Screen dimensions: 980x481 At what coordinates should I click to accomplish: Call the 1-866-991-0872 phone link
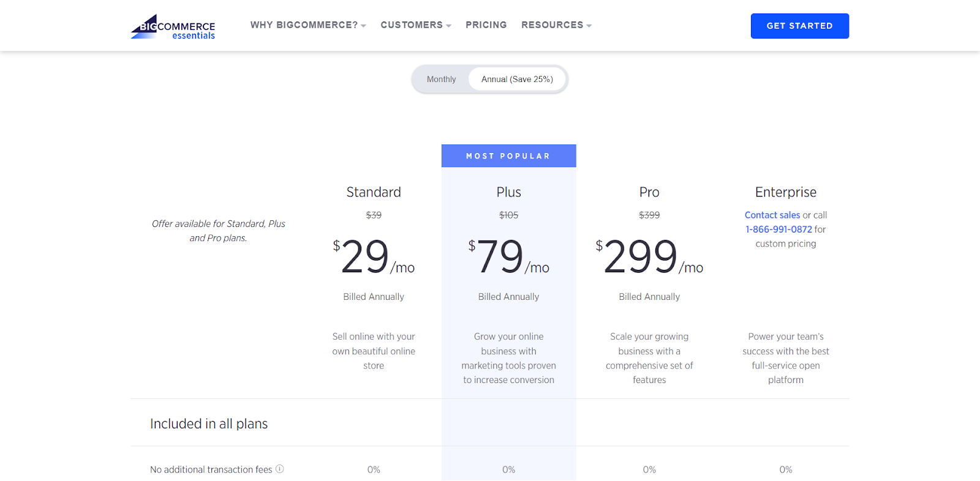(x=778, y=229)
